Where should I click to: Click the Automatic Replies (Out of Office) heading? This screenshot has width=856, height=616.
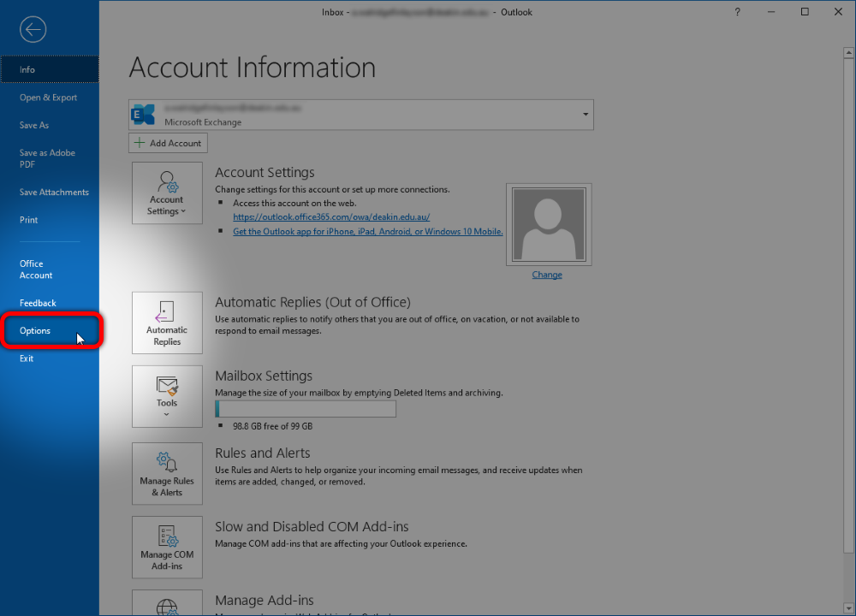312,302
